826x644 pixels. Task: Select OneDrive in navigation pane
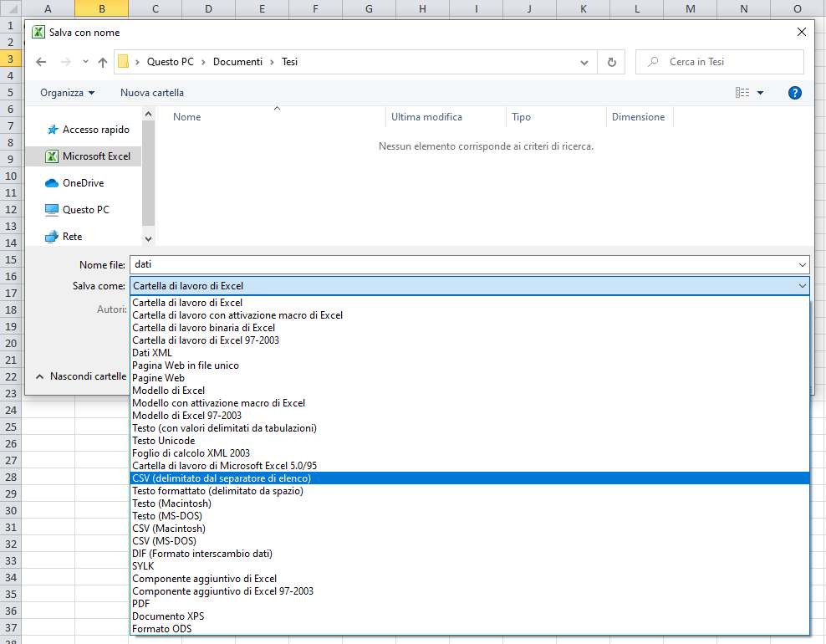pyautogui.click(x=74, y=183)
